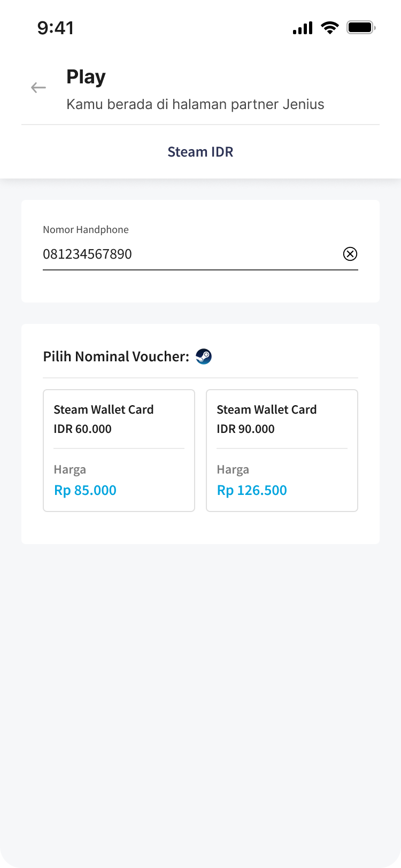
Task: Tap the battery status icon
Action: point(361,27)
